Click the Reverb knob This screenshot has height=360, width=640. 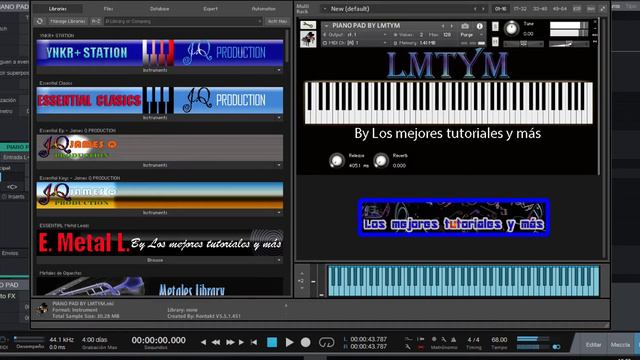381,160
